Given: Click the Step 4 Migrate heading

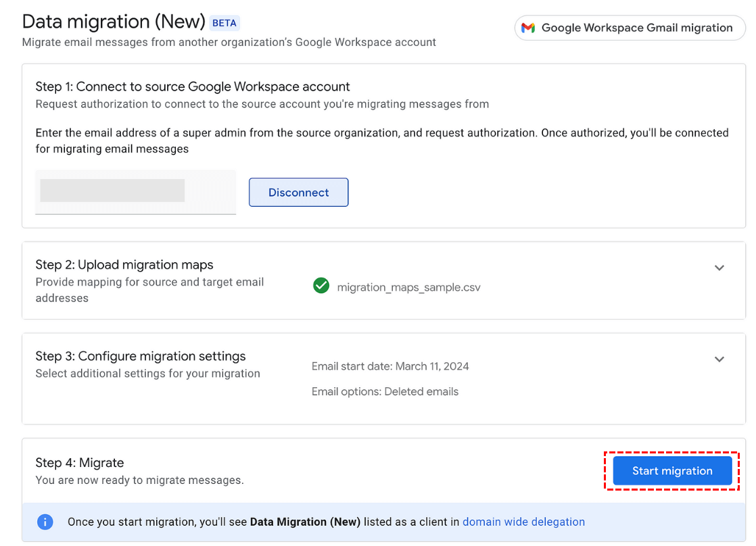Looking at the screenshot, I should point(80,463).
